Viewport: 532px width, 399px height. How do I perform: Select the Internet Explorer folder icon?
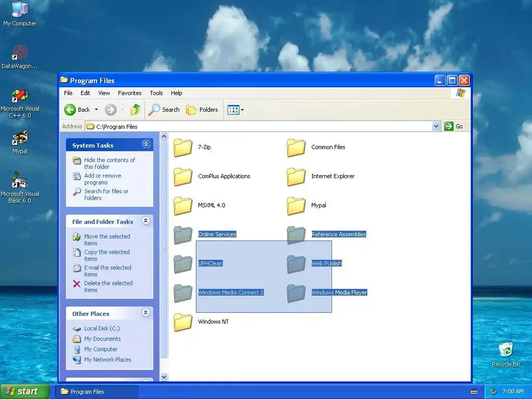click(296, 177)
